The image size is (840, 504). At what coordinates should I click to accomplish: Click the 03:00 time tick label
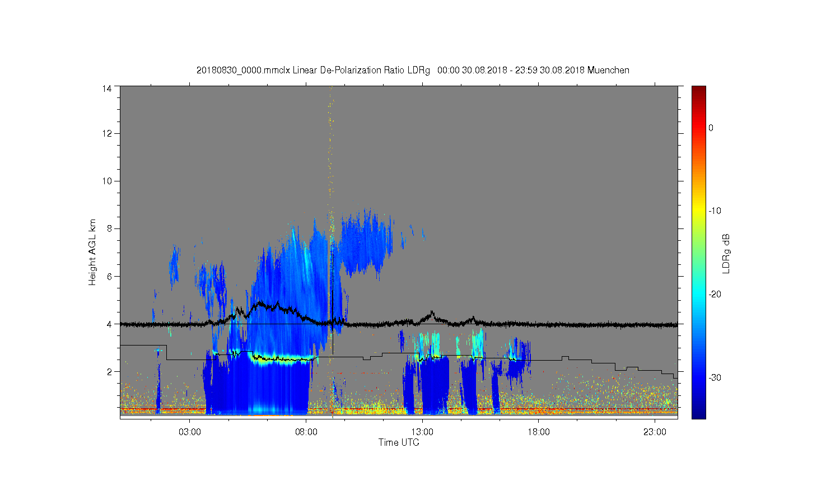[x=190, y=432]
